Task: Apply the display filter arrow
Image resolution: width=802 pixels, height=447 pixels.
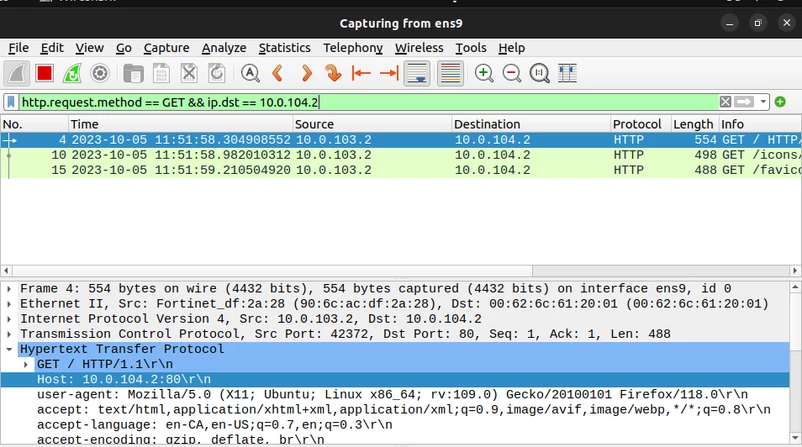Action: click(744, 102)
